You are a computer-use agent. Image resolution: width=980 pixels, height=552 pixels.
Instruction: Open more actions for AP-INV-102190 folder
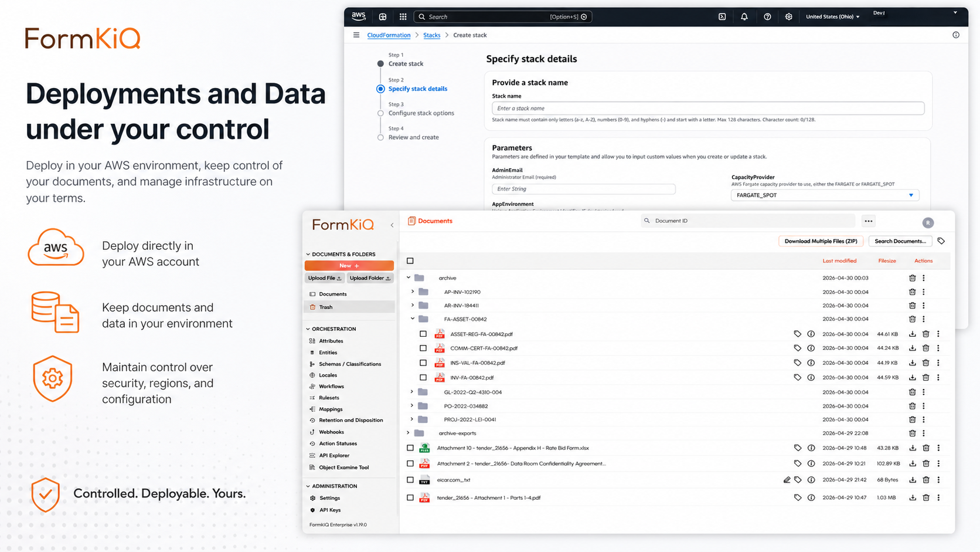point(924,292)
